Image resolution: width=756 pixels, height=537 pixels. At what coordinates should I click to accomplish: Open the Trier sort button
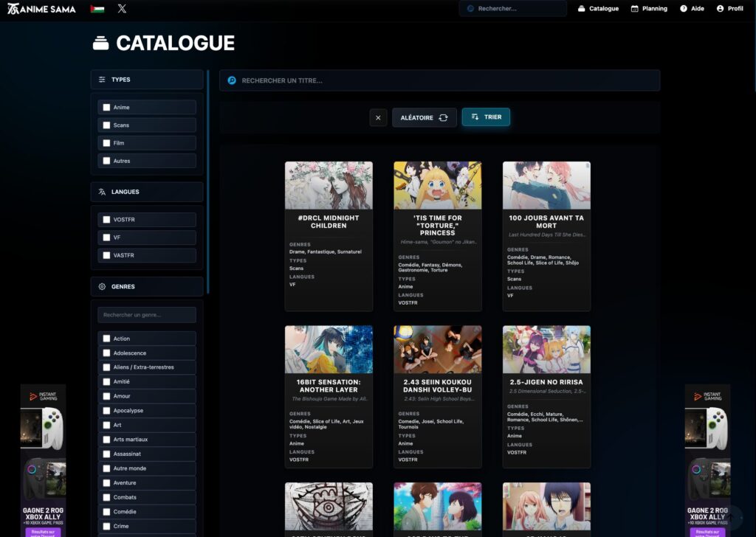486,117
